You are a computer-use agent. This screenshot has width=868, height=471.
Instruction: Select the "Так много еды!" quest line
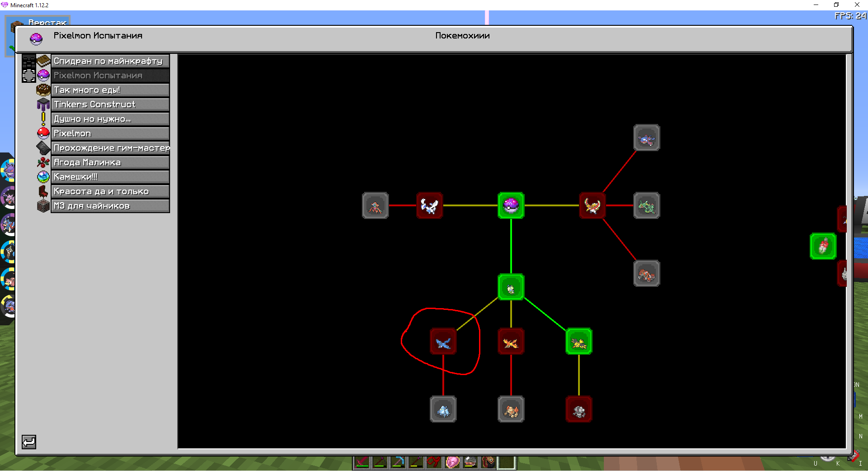click(110, 90)
